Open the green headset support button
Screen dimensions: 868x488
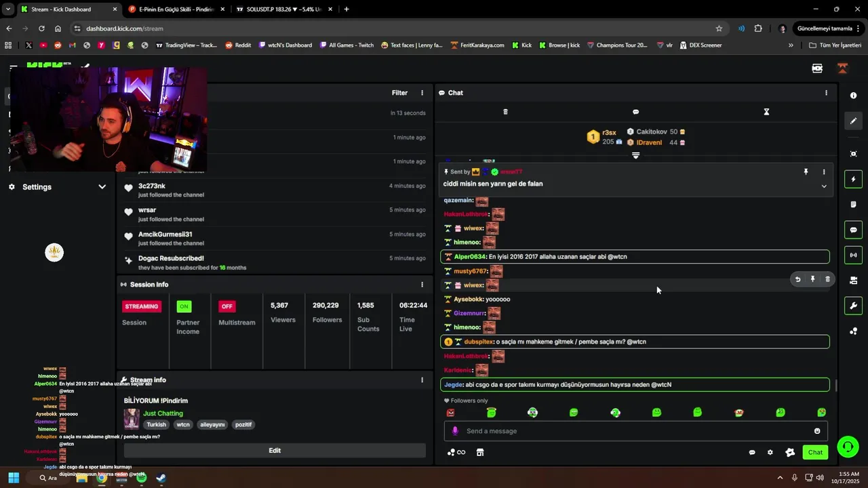(x=848, y=447)
